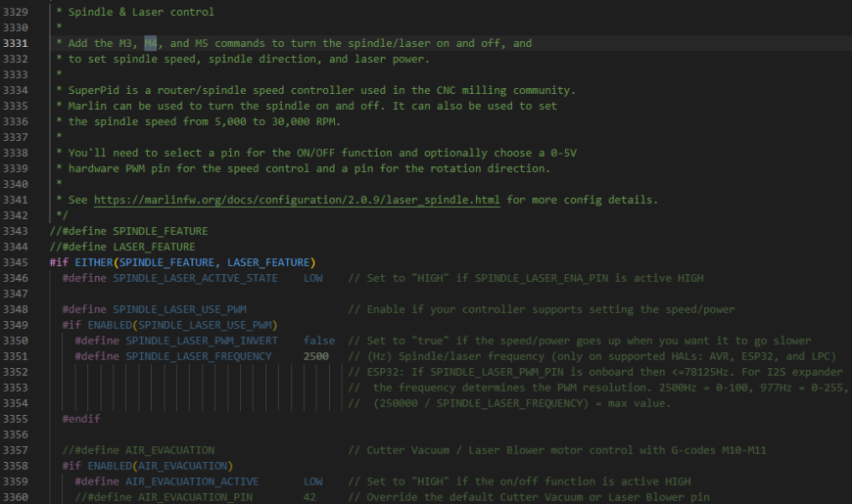Click line number 3331 in the gutter
Viewport: 852px width, 504px height.
click(21, 43)
